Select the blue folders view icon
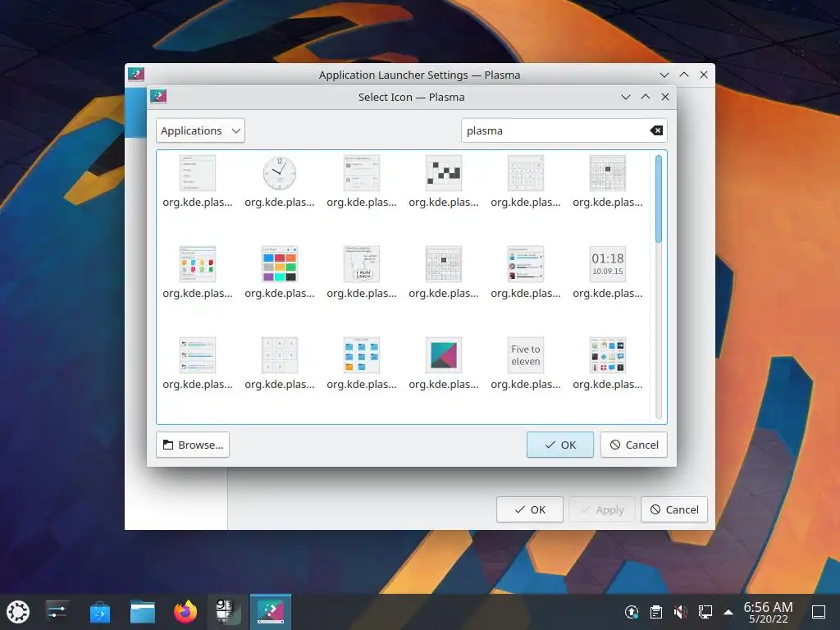840x630 pixels. (x=362, y=355)
